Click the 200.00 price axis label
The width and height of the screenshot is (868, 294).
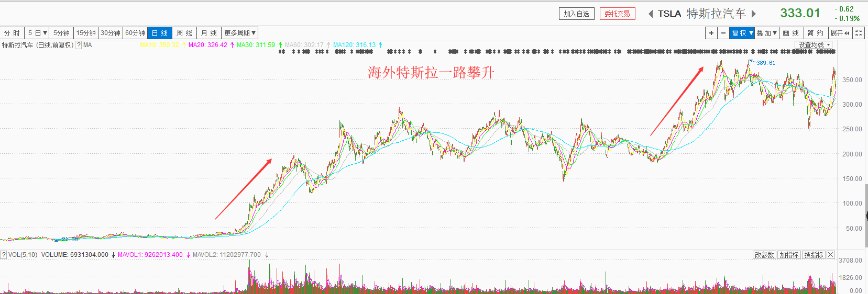(x=852, y=154)
